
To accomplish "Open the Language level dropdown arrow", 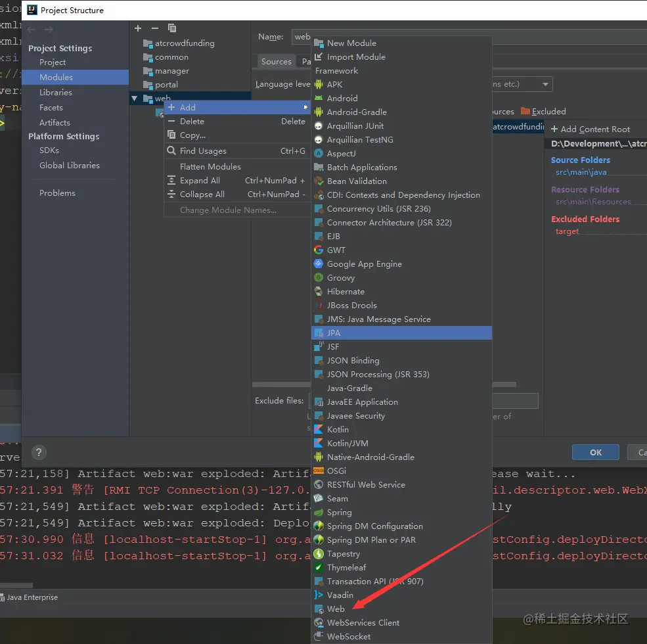I will pos(545,84).
